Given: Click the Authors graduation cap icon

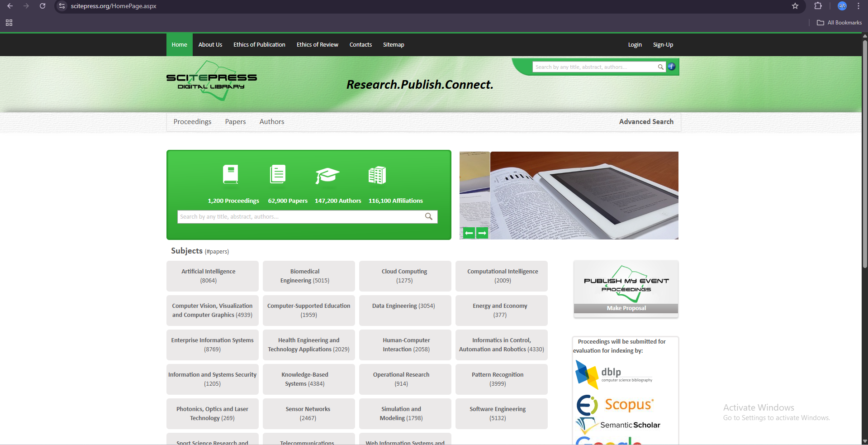Looking at the screenshot, I should pos(327,175).
